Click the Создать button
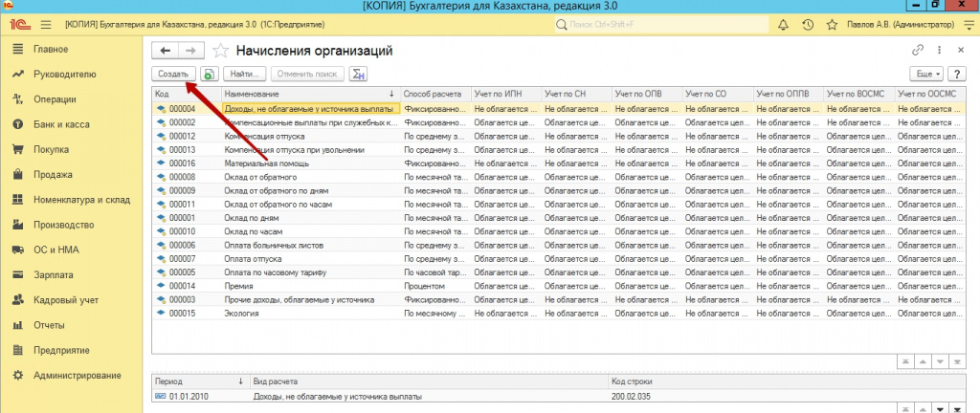The width and height of the screenshot is (980, 413). tap(174, 74)
